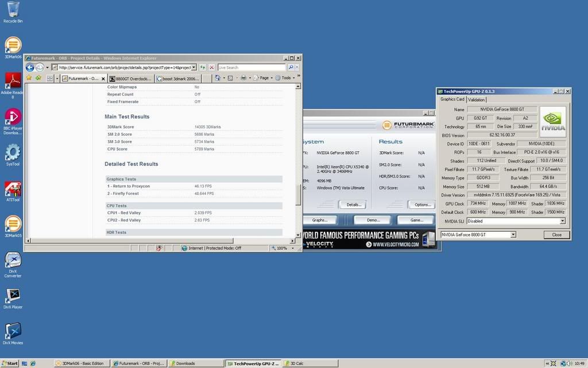Click the Demo button in 3DMark06
Image resolution: width=588 pixels, height=368 pixels.
tap(373, 220)
